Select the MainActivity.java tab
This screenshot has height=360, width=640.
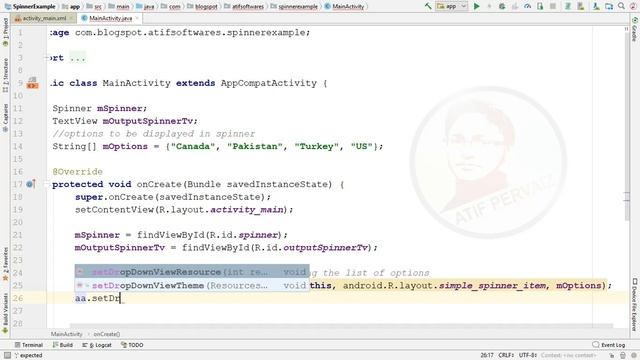coord(110,18)
